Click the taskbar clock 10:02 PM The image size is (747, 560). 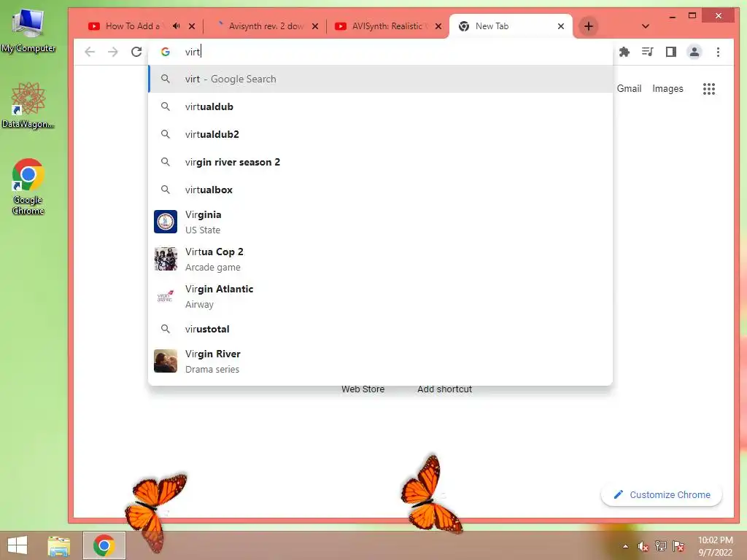[715, 546]
